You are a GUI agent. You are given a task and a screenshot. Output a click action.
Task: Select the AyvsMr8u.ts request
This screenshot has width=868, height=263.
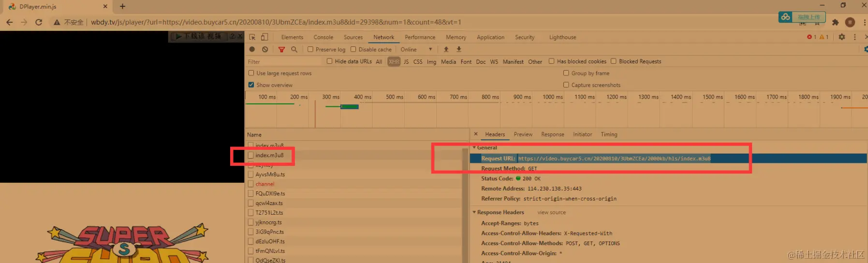pos(270,175)
